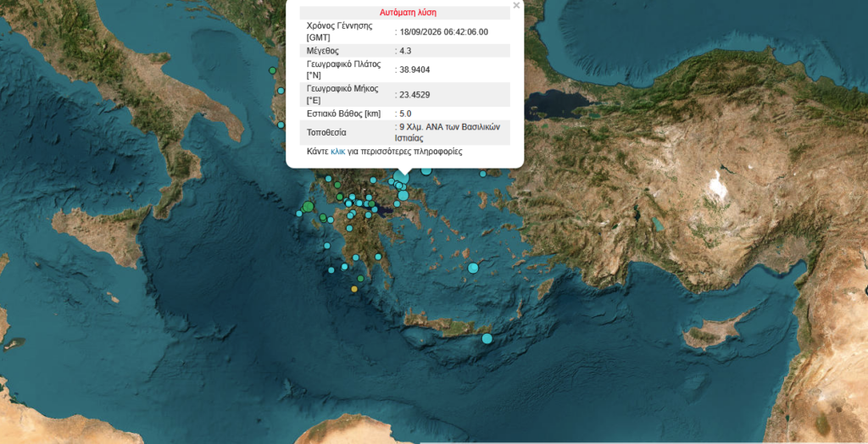Select the cyan marker near Lesbos at far east
The image size is (868, 444).
[482, 174]
